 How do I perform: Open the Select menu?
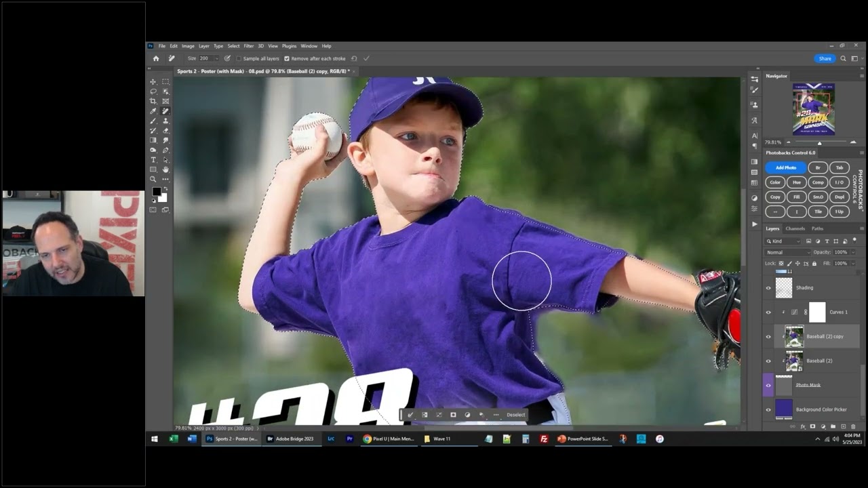[233, 46]
